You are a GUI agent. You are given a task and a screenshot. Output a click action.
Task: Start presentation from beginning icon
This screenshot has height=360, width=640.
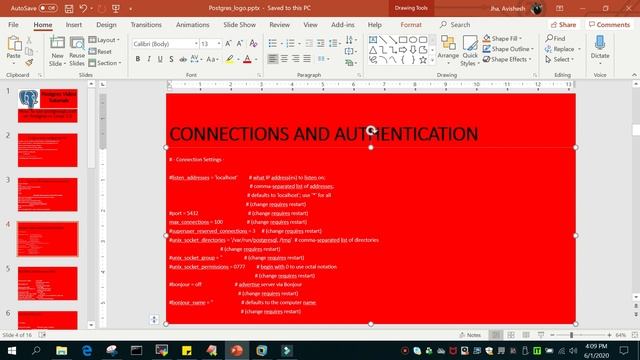tap(116, 8)
